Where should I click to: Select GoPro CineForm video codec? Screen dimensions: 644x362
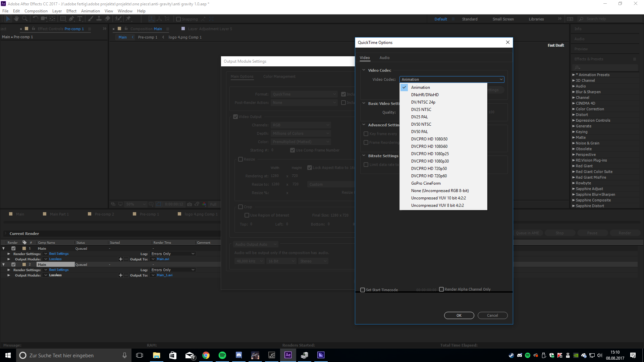[x=426, y=183]
